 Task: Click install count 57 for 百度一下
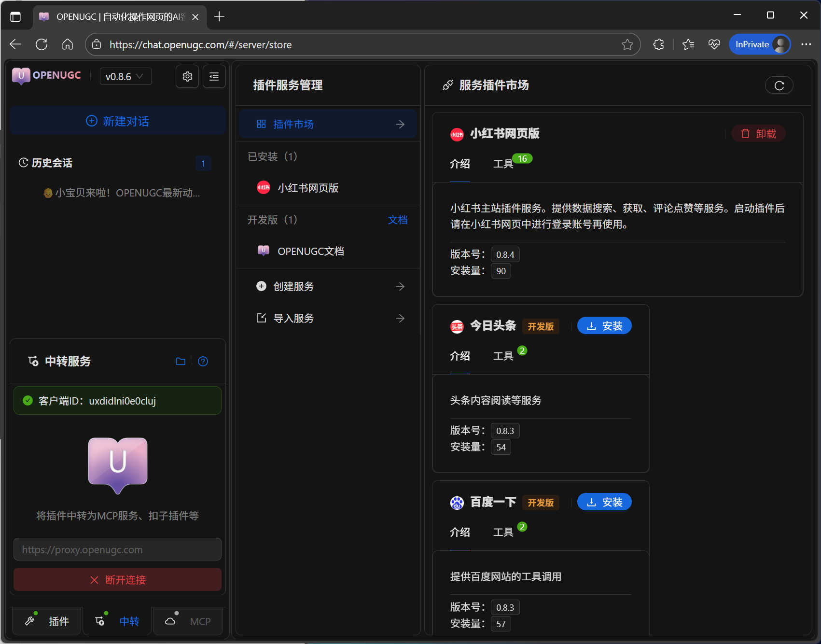(x=501, y=624)
